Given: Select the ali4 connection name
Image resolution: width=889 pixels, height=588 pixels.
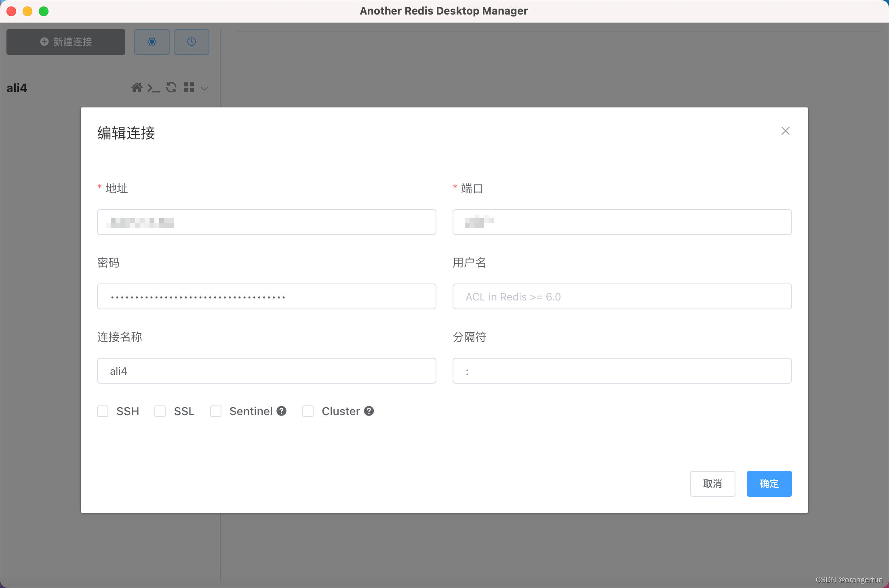Looking at the screenshot, I should pyautogui.click(x=17, y=88).
